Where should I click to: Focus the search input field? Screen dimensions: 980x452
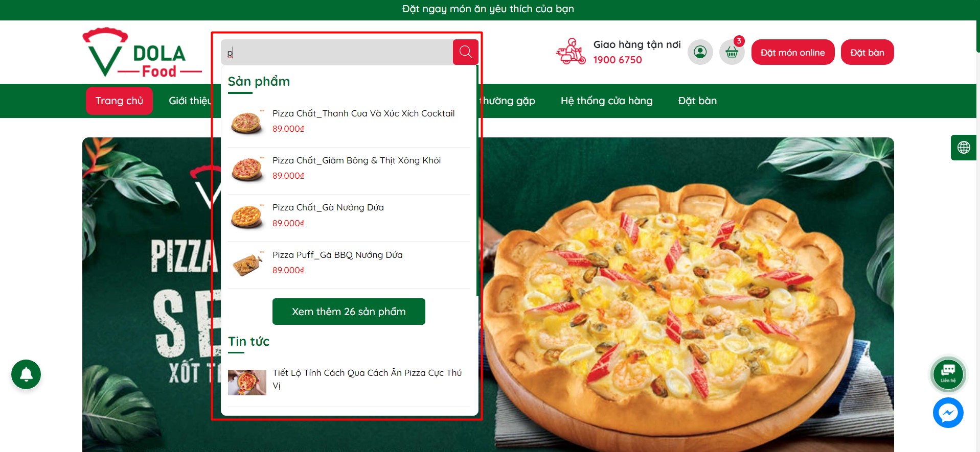point(337,52)
